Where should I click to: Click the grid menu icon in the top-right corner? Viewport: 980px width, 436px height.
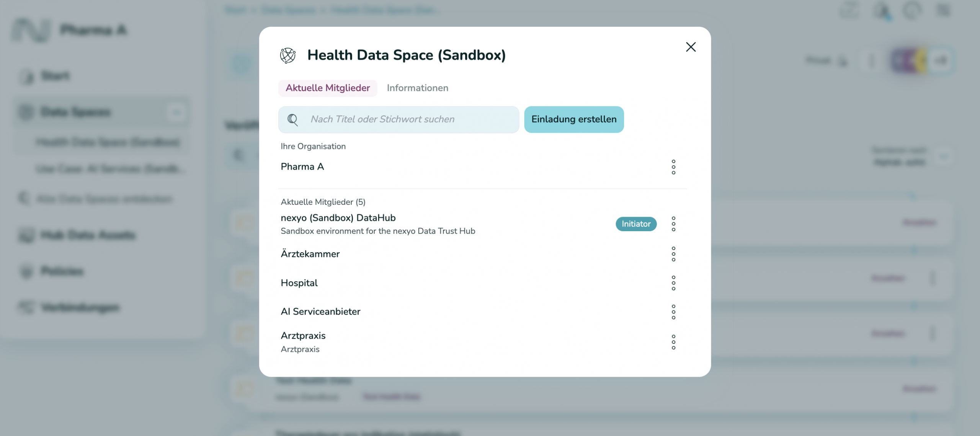[944, 10]
